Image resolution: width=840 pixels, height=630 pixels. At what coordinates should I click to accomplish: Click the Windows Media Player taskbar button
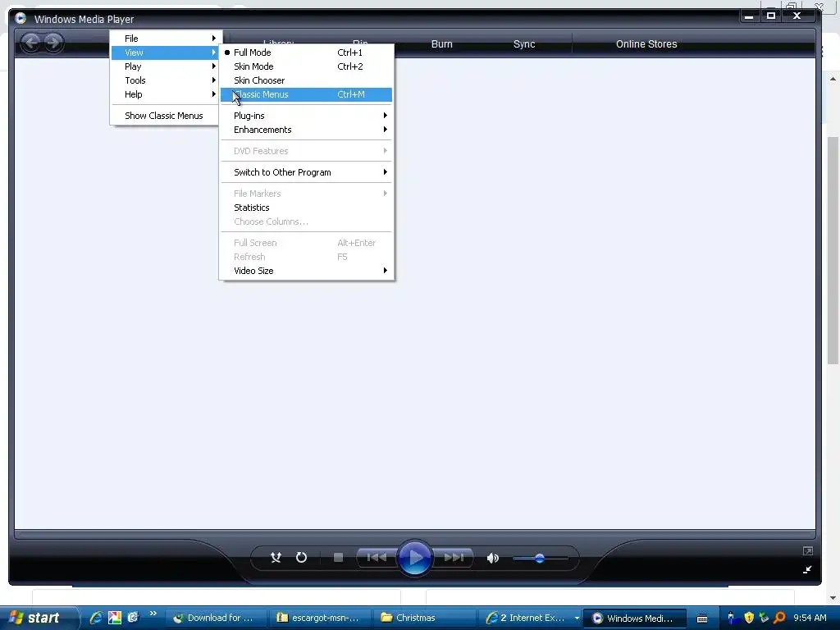coord(634,619)
